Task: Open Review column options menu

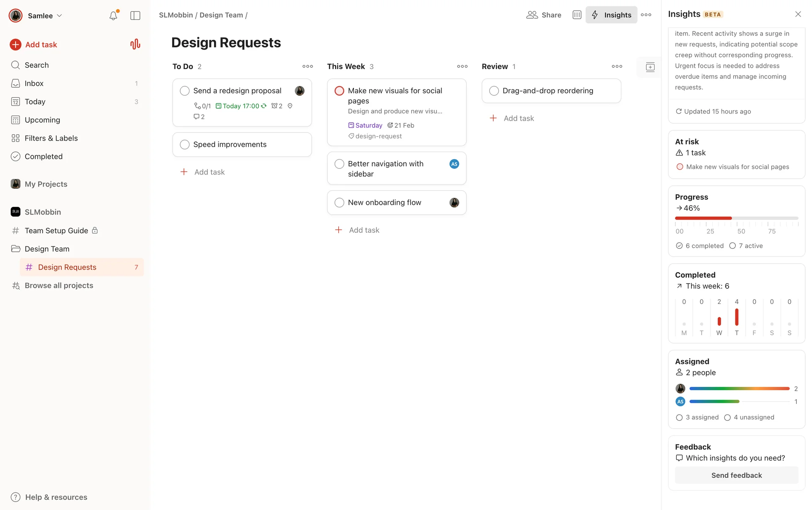Action: (617, 66)
